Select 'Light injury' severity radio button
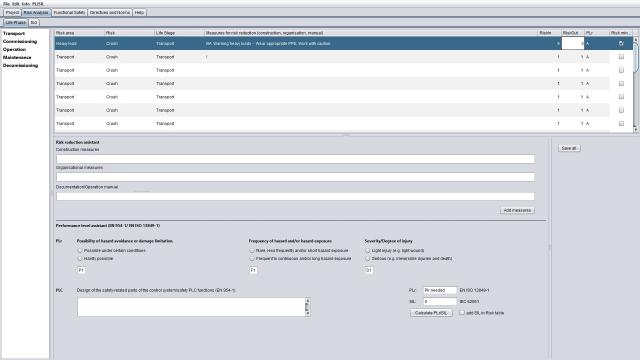This screenshot has height=360, width=640. [367, 251]
